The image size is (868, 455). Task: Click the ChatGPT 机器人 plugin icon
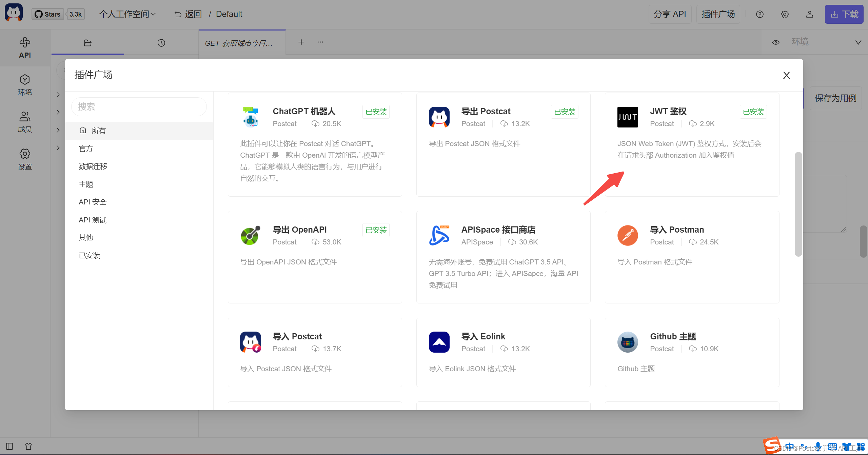251,117
